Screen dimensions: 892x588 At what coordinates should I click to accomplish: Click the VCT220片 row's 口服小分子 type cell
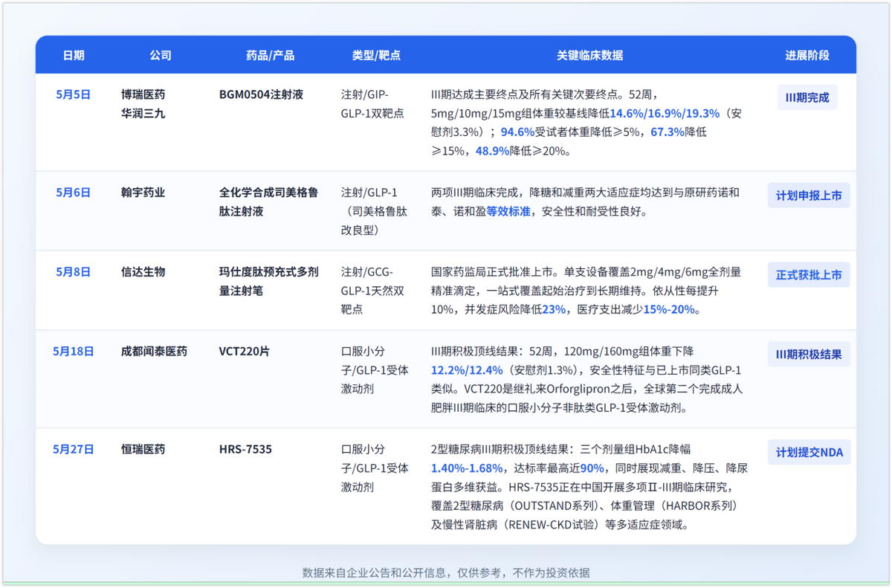(374, 369)
